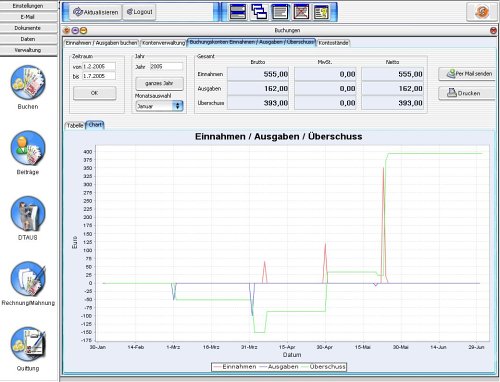
Task: Open the Rechnung/Mahnung module icon
Action: point(28,279)
